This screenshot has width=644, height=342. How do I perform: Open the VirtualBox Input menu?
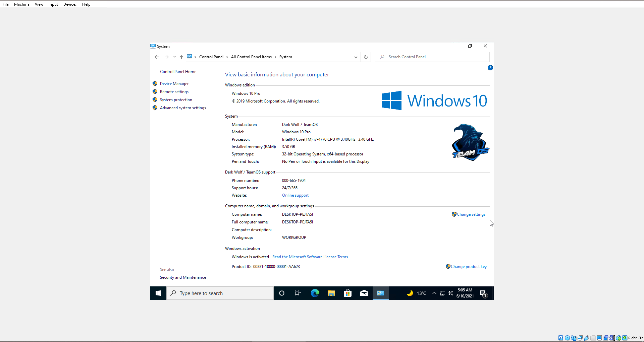coord(53,4)
